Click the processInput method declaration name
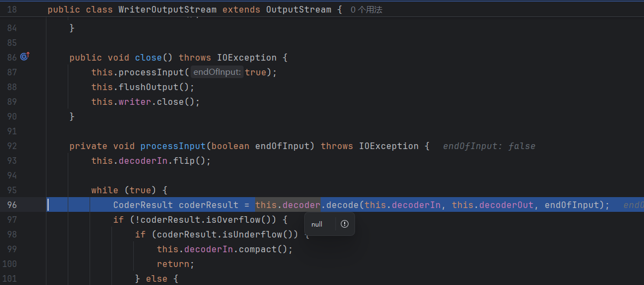 (173, 146)
